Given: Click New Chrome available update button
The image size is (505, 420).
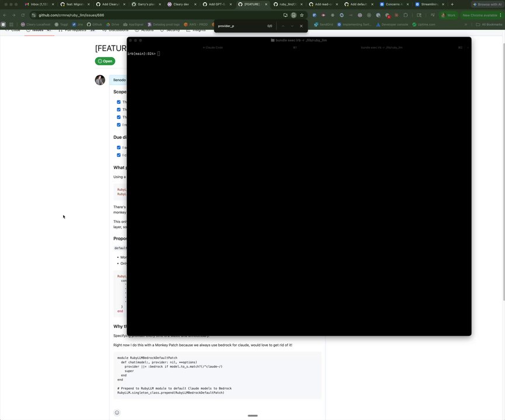Looking at the screenshot, I should coord(479,15).
